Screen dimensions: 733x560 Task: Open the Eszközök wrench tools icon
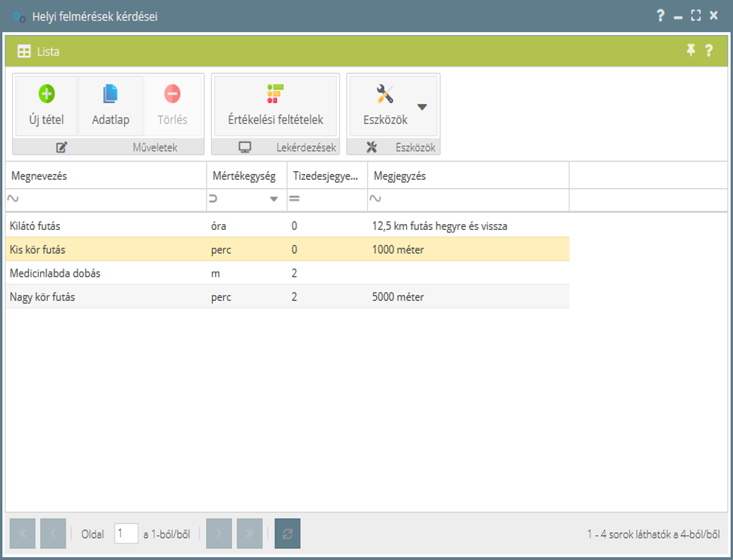click(385, 94)
